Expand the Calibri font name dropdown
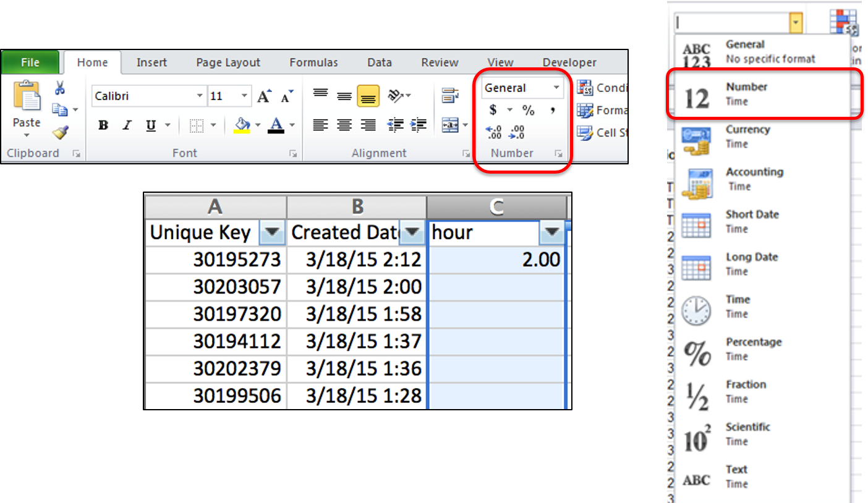 pos(199,96)
